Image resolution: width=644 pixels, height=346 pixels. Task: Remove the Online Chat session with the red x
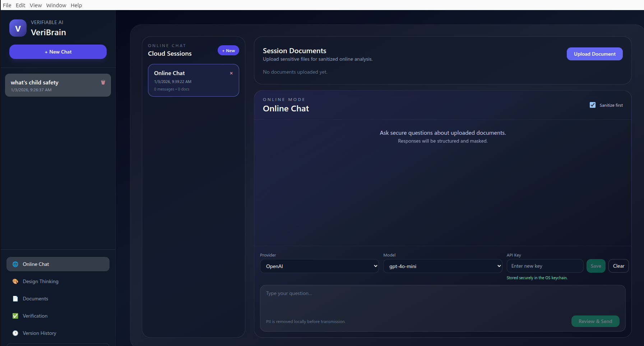point(231,73)
